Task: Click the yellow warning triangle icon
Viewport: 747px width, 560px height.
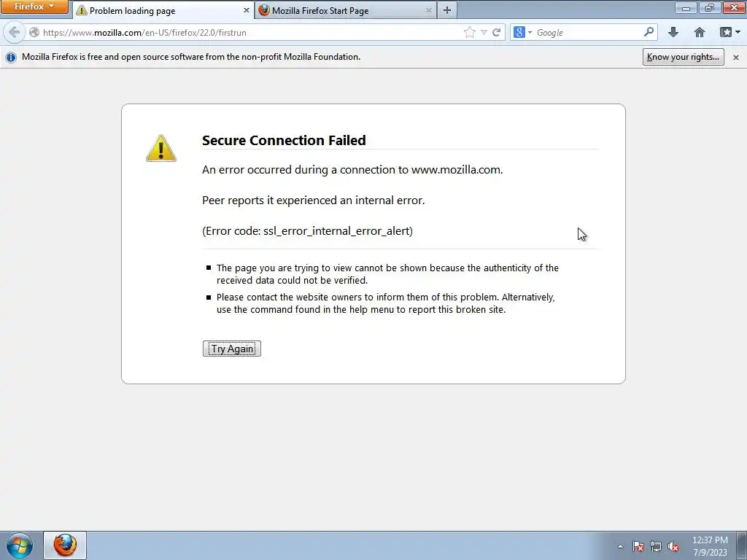Action: click(x=161, y=148)
